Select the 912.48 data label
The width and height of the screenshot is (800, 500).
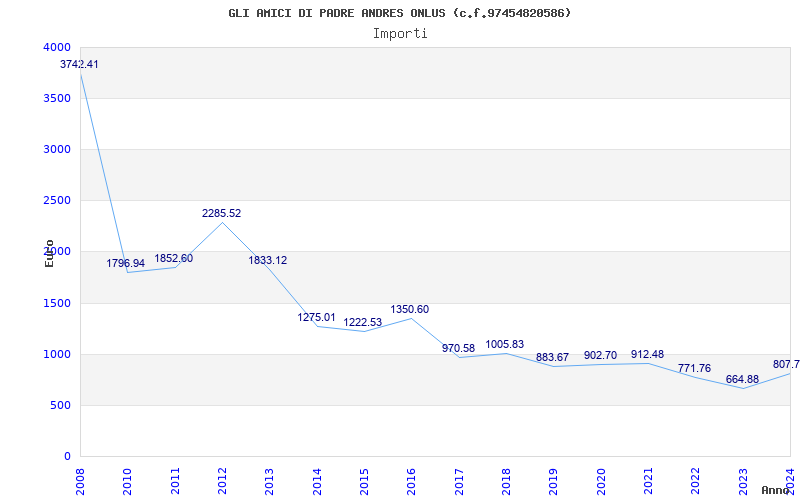647,354
